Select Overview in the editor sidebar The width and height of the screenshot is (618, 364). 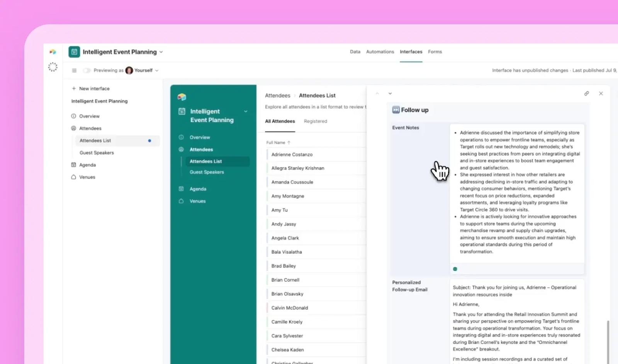coord(89,116)
